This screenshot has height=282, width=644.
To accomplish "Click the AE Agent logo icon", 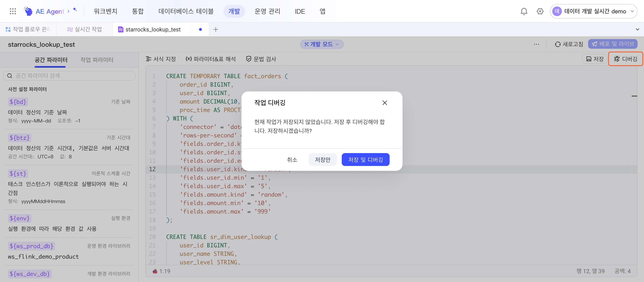I will [28, 11].
